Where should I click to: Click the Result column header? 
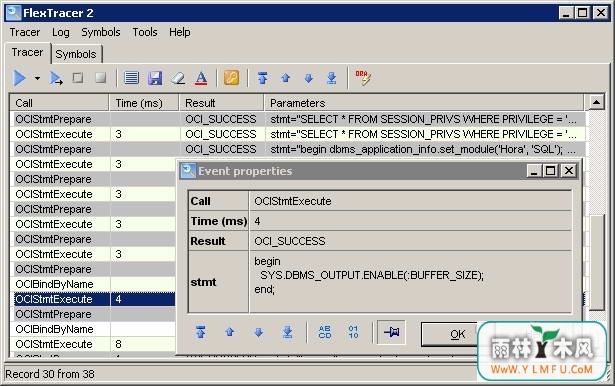(x=221, y=103)
